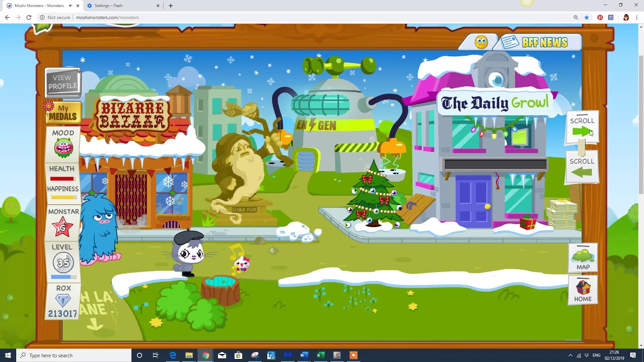
Task: Click the blue extension icon beside Pinterest
Action: [x=611, y=18]
